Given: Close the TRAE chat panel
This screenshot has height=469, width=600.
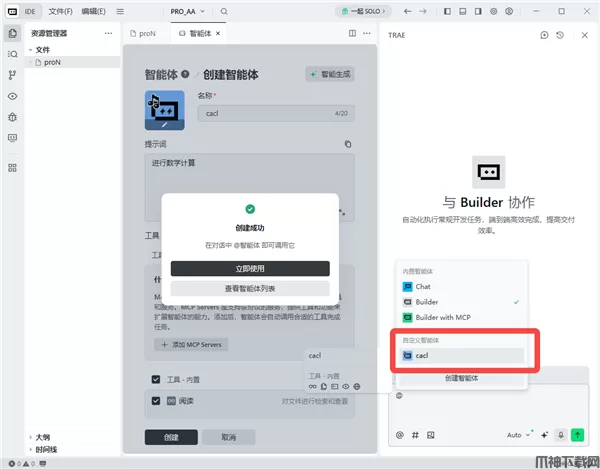Looking at the screenshot, I should pos(585,35).
